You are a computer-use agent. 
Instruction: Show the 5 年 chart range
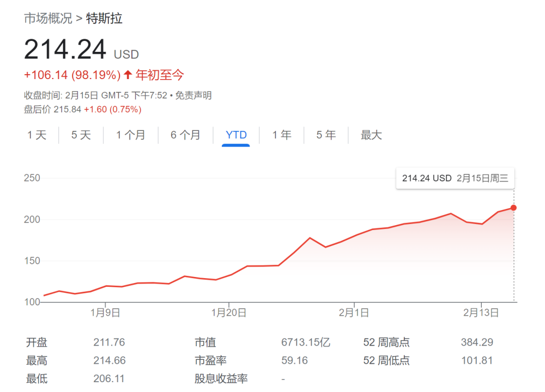(326, 135)
